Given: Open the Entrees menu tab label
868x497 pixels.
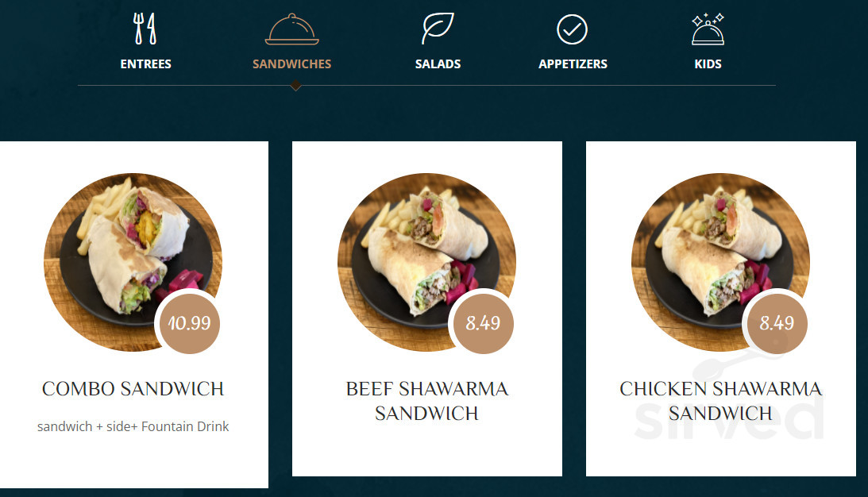Looking at the screenshot, I should click(x=145, y=64).
